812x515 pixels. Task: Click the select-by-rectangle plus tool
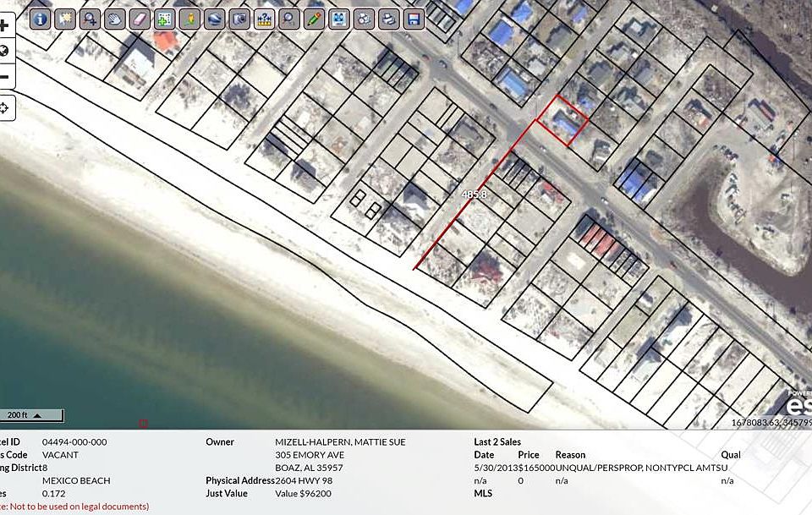(x=165, y=19)
